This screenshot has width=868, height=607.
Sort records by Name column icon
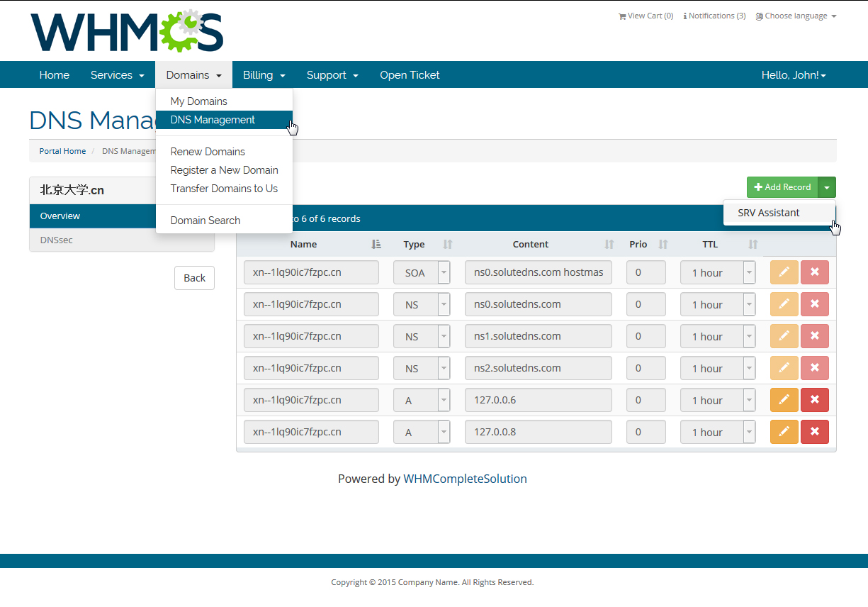[x=376, y=244]
